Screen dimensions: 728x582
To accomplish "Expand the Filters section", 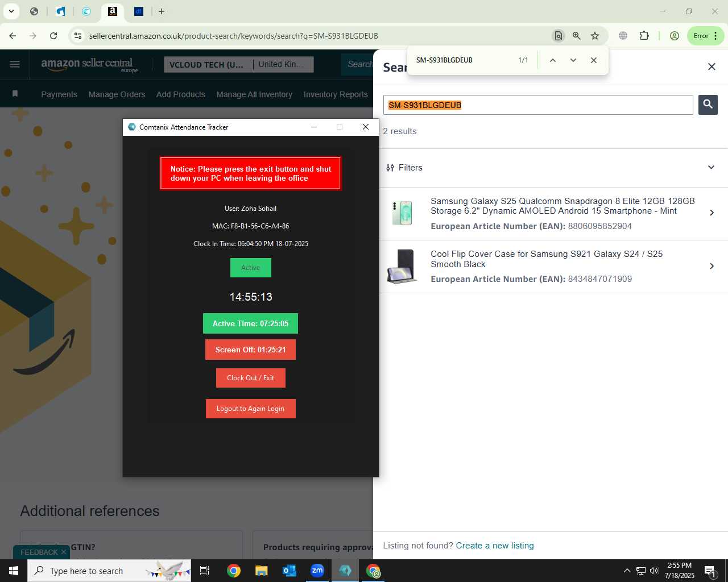I will point(551,168).
